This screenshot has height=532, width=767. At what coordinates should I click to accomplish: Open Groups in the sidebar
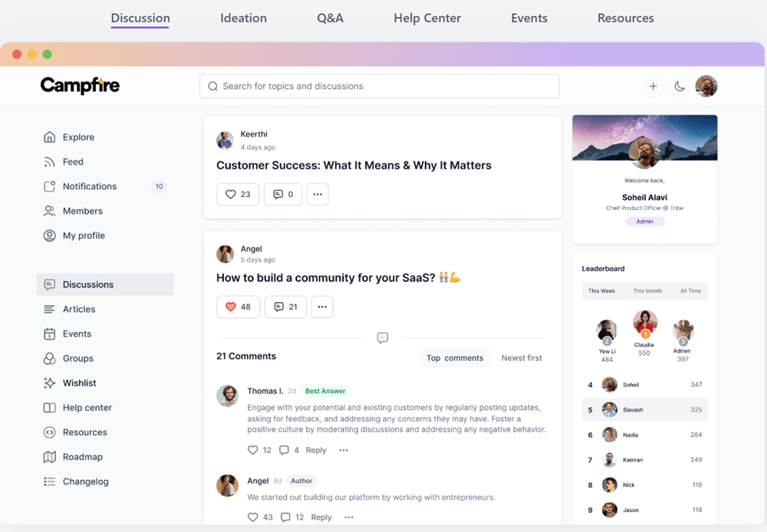click(76, 358)
